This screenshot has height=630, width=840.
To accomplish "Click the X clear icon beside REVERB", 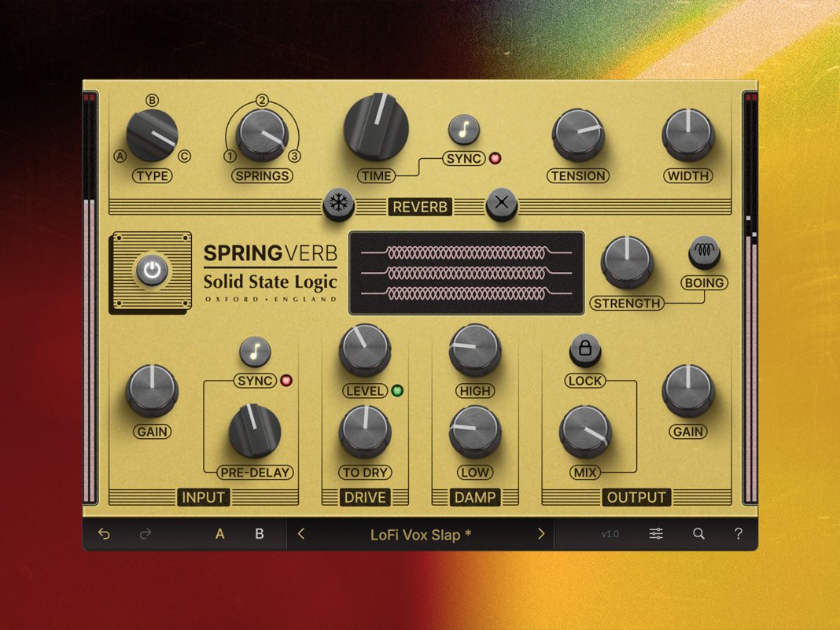I will tap(501, 204).
